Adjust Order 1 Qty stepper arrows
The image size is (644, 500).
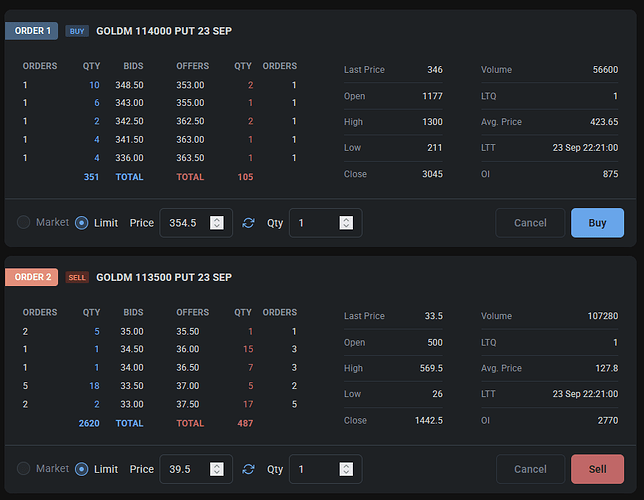(x=346, y=223)
